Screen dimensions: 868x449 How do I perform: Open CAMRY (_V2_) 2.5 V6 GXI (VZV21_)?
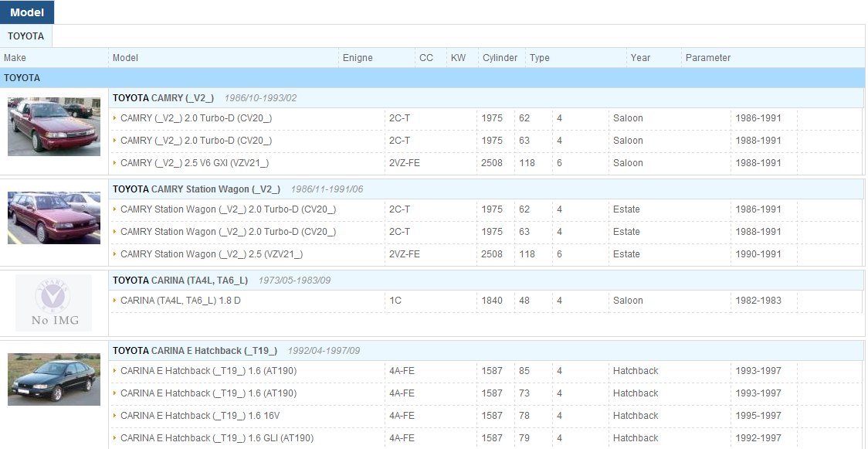coord(195,163)
